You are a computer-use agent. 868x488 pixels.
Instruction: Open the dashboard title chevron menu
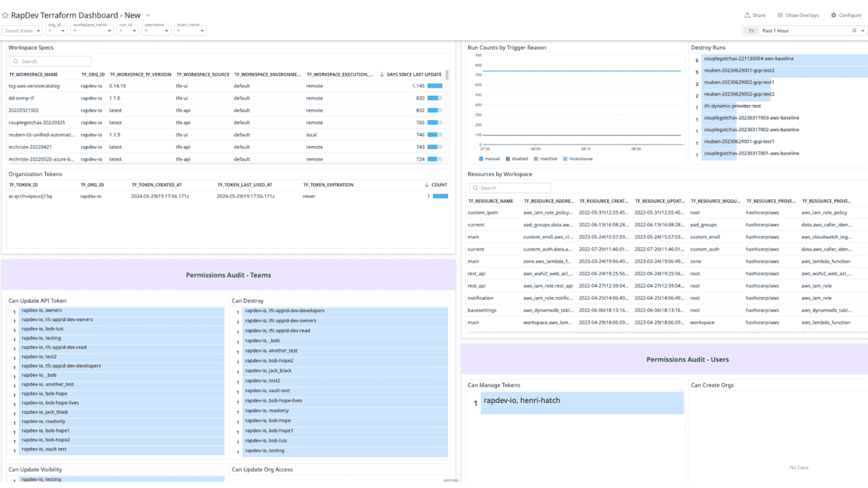(x=148, y=15)
